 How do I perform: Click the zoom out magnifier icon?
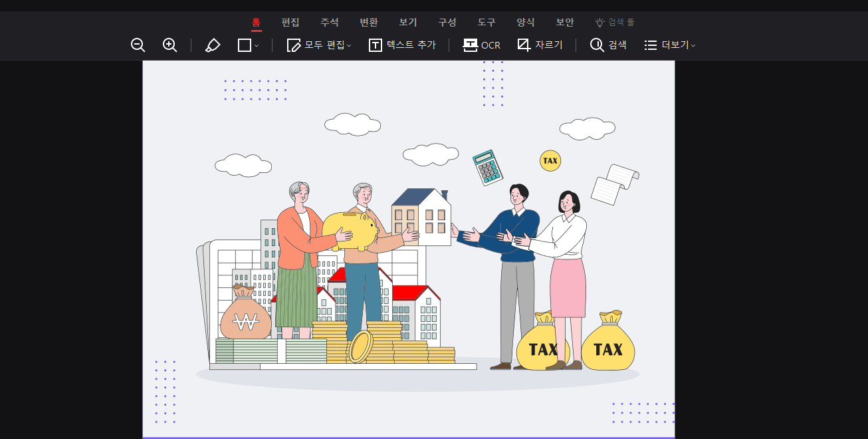138,45
